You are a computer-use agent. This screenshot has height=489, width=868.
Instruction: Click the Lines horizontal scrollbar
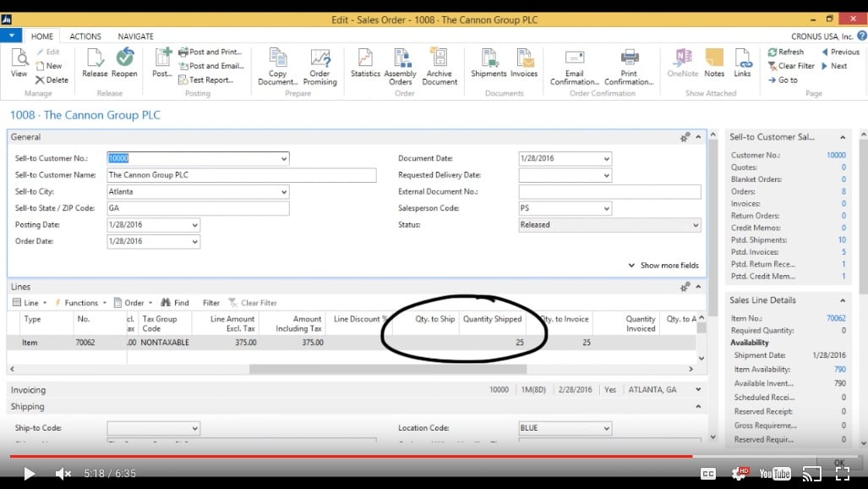coord(387,369)
